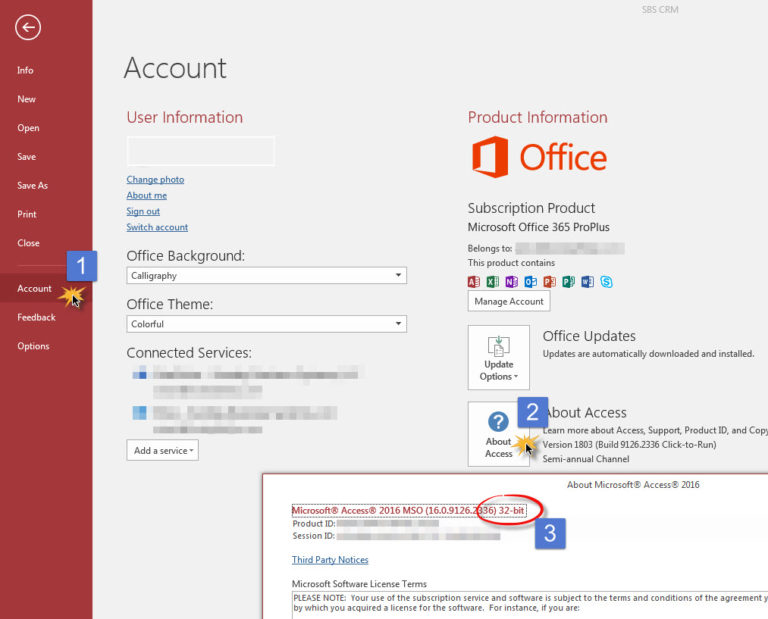The height and width of the screenshot is (619, 768).
Task: Click the OneNote app icon
Action: coord(511,282)
